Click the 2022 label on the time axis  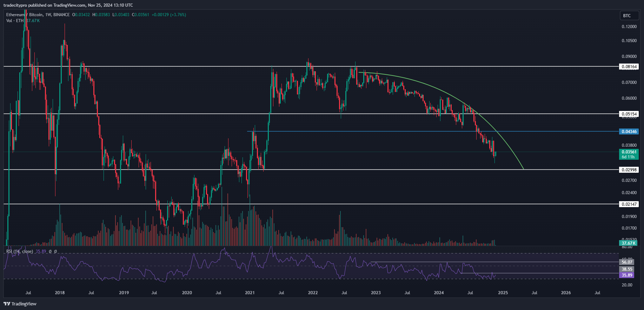(x=313, y=292)
